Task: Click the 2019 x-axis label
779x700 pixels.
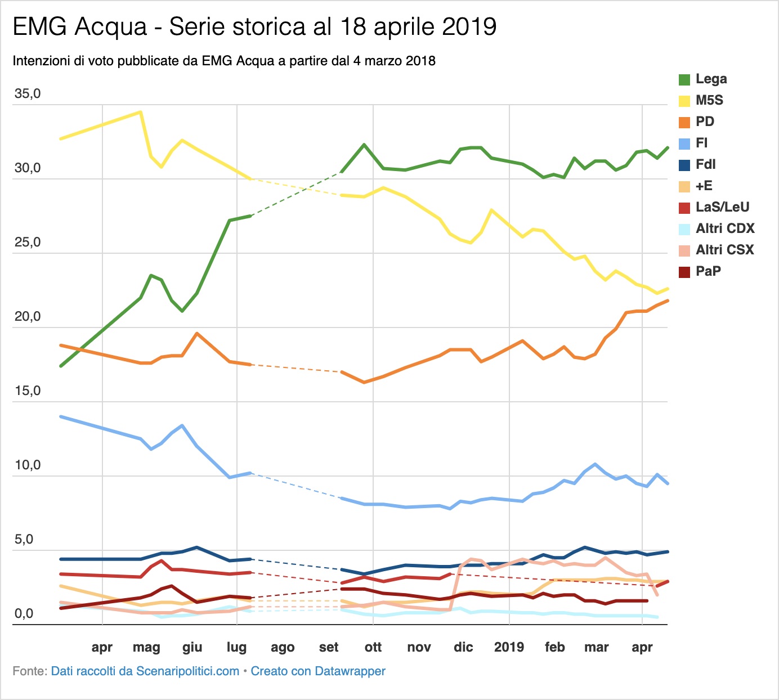Action: click(509, 647)
